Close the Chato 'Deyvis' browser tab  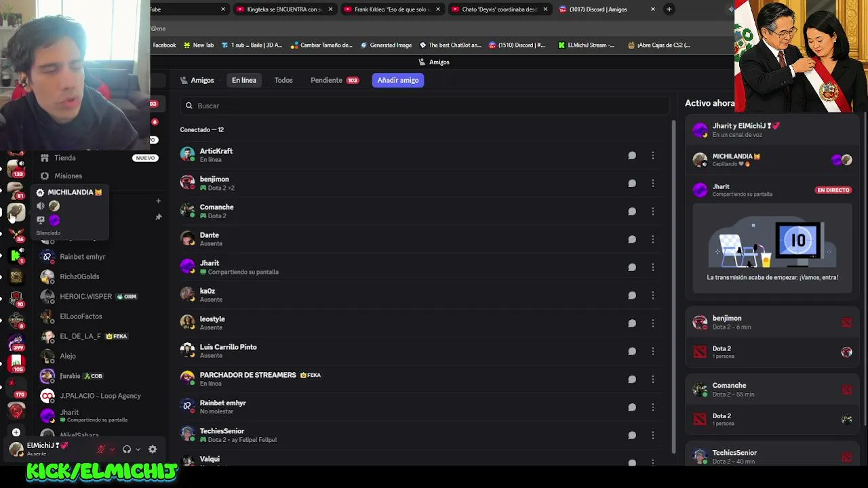[x=545, y=9]
